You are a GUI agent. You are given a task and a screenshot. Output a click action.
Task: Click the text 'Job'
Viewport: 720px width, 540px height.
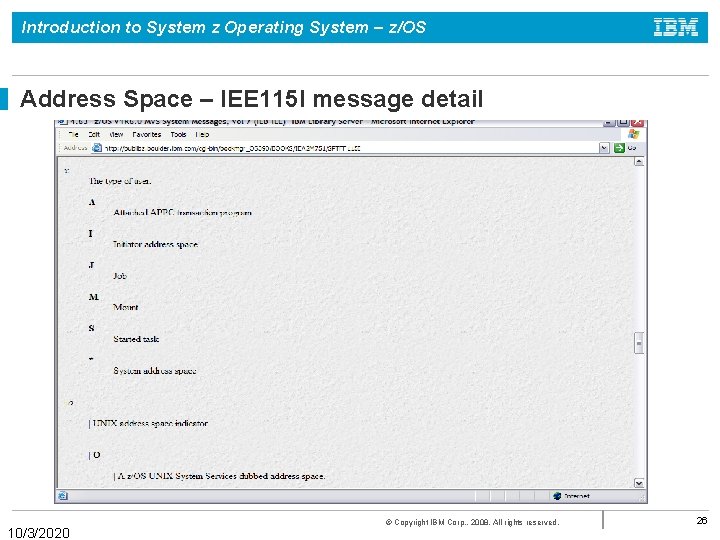click(x=120, y=276)
